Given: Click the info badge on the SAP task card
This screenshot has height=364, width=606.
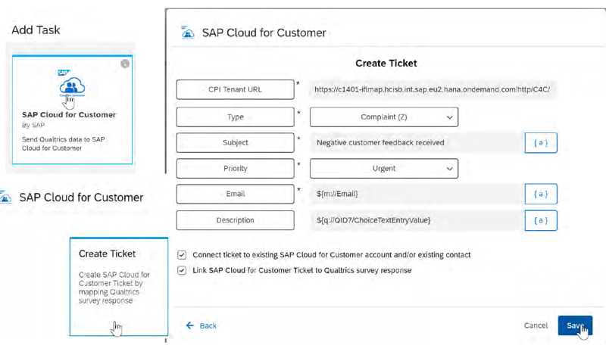Looking at the screenshot, I should pos(125,64).
